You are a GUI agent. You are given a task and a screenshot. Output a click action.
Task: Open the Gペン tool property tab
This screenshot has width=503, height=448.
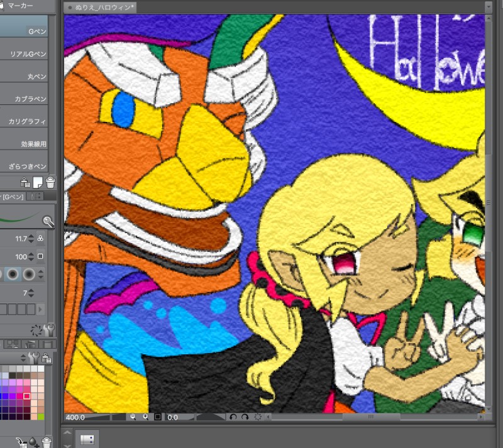(x=12, y=197)
